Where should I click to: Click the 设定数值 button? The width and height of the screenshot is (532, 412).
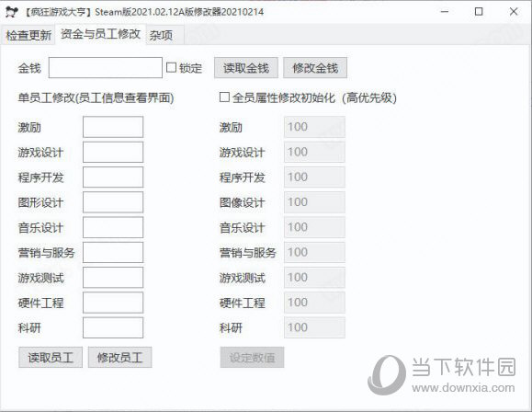[x=252, y=358]
